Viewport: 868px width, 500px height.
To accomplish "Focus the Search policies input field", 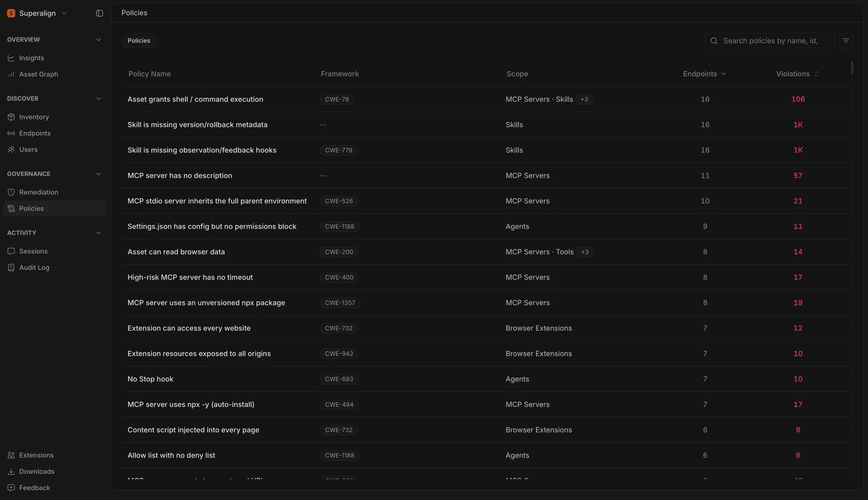I will (770, 41).
